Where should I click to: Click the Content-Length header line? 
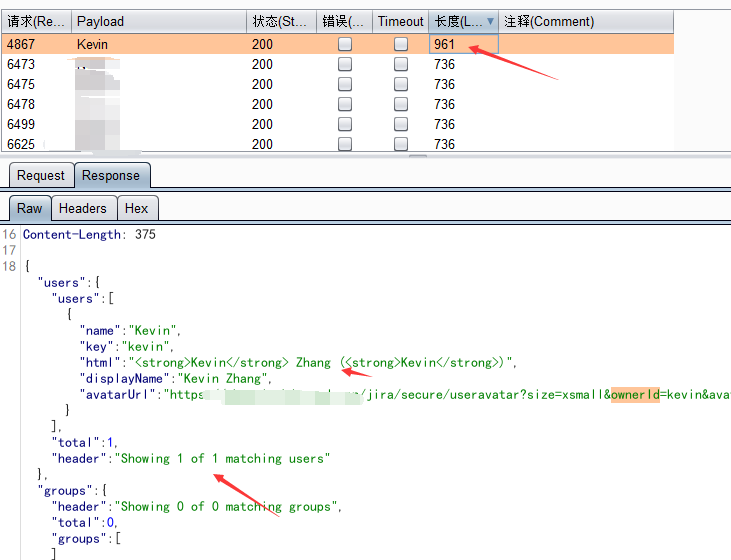click(90, 235)
